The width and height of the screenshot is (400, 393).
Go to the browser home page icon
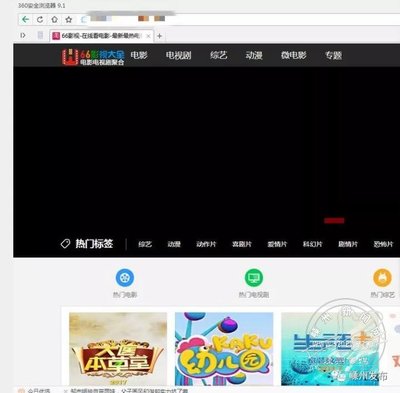pos(54,19)
